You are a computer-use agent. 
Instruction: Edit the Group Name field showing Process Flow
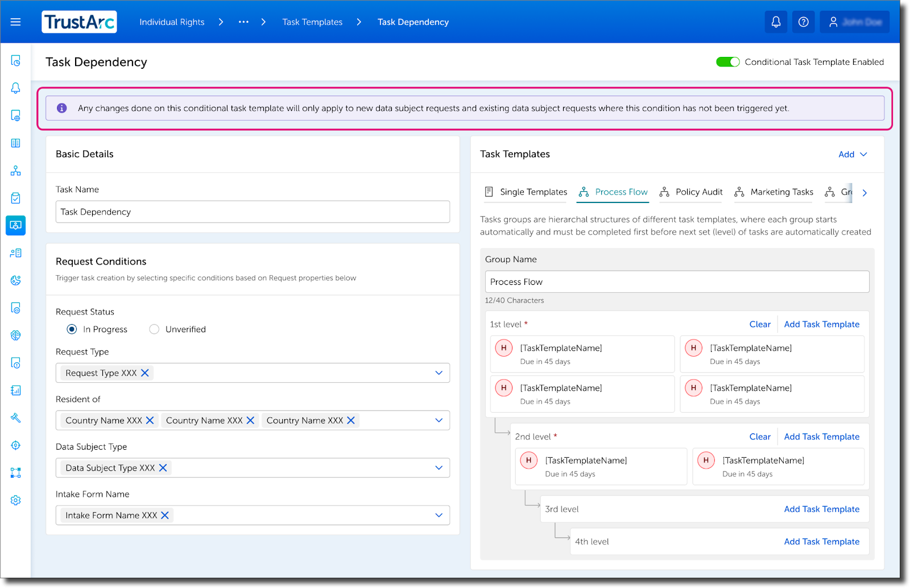pos(676,281)
